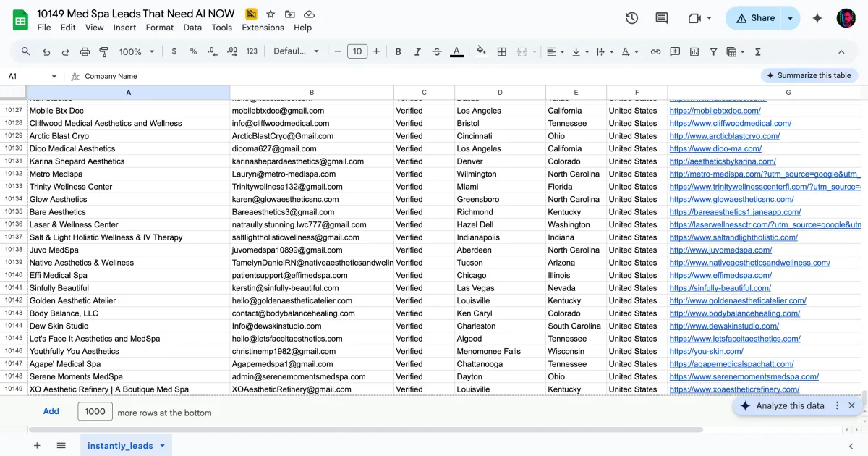Click Analyze this data
This screenshot has height=456, width=868.
point(782,405)
